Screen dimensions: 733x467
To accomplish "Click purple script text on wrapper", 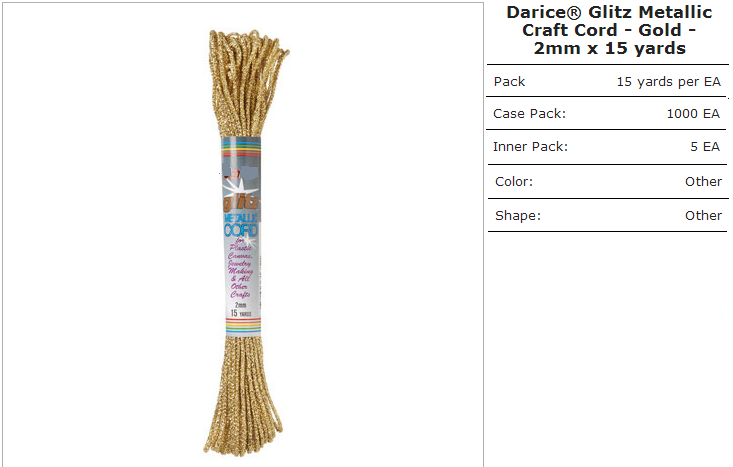I will 240,270.
